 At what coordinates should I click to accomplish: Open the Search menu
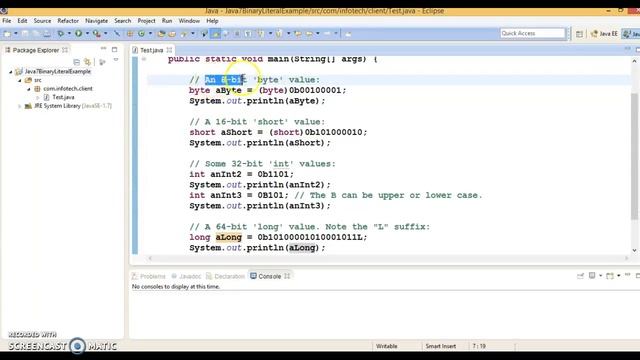tap(122, 21)
